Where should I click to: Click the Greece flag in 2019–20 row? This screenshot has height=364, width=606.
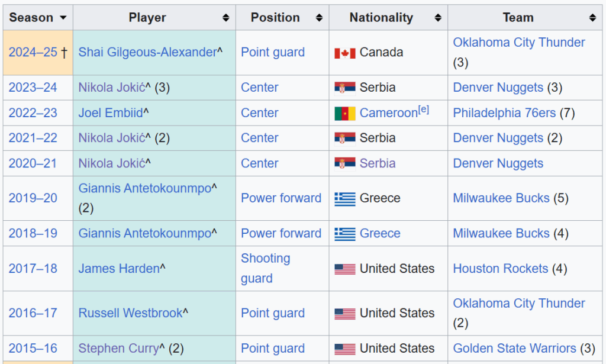pos(345,198)
